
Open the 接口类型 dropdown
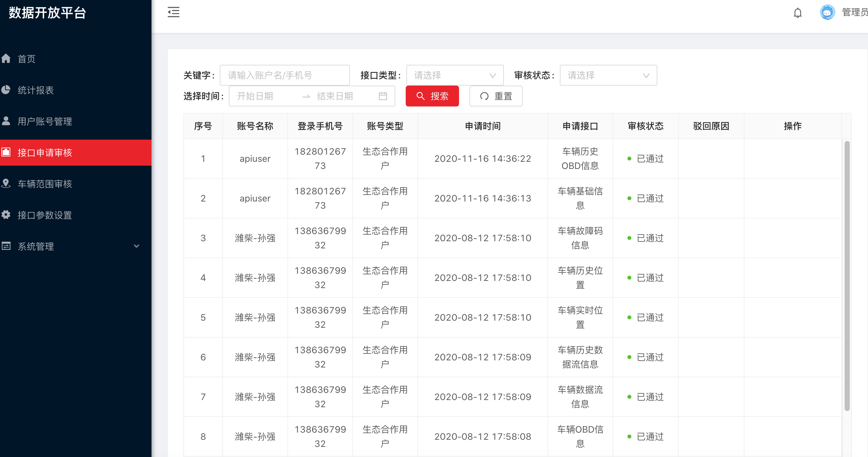click(x=454, y=75)
